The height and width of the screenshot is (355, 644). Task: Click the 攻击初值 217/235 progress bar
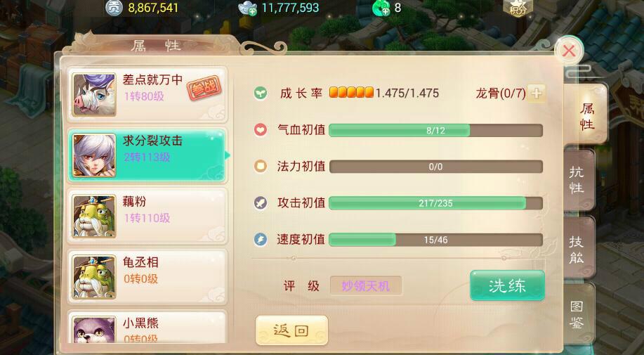pos(435,203)
